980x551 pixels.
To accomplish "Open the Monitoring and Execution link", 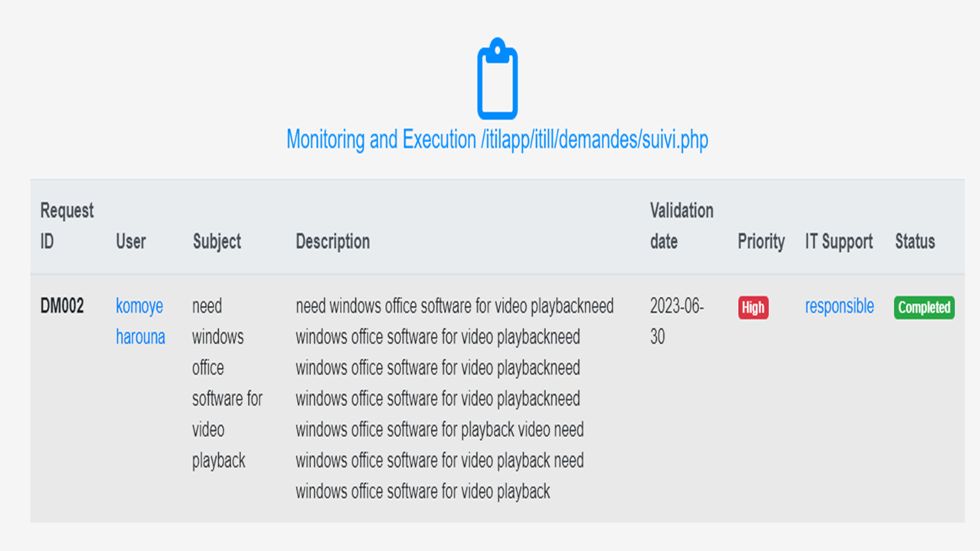I will click(x=497, y=139).
